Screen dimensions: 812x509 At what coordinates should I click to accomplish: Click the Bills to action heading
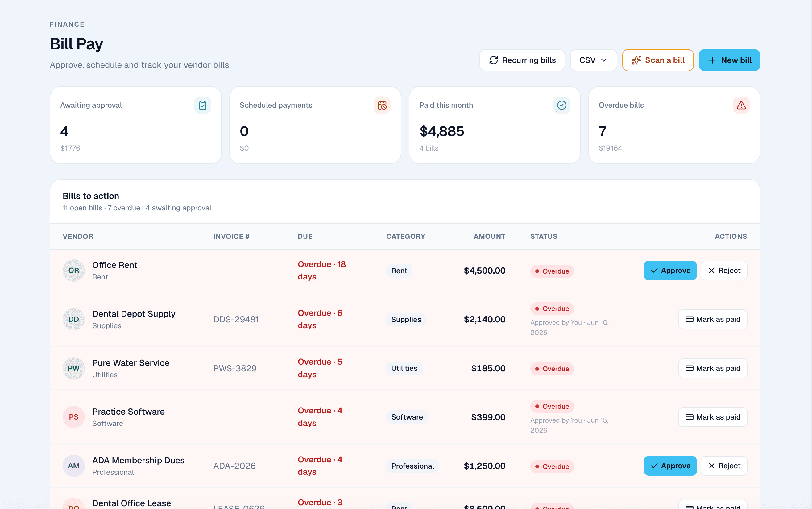pyautogui.click(x=91, y=196)
